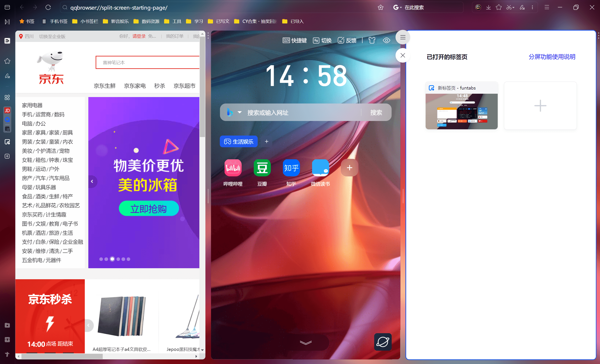Click the 立即抢购 button on banner
600x364 pixels.
149,208
